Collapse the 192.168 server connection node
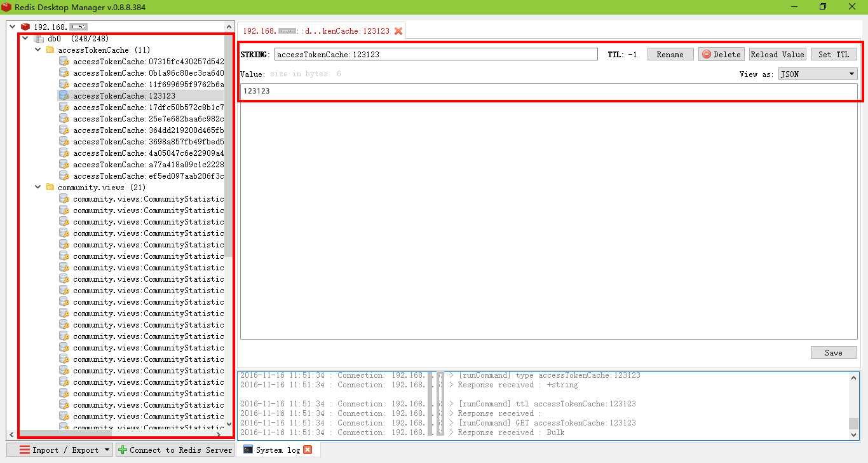The height and width of the screenshot is (463, 868). (x=13, y=27)
